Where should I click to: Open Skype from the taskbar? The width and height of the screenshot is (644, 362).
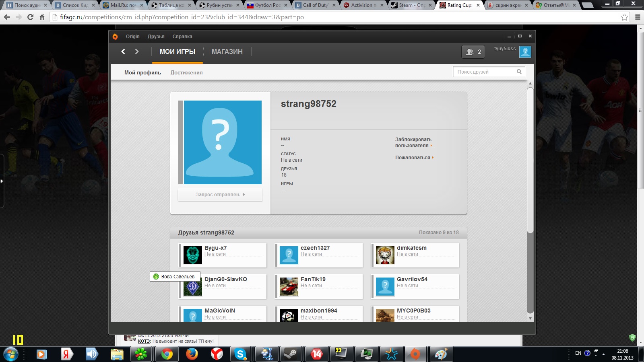(240, 354)
